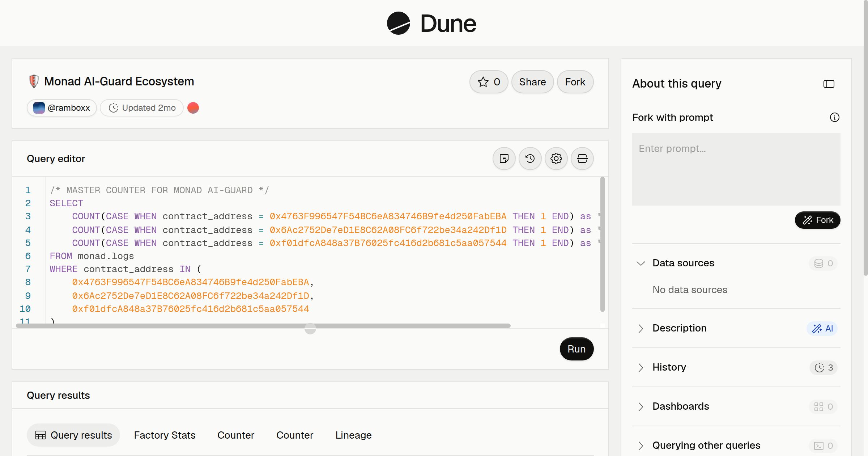The image size is (868, 456).
Task: Expand the Querying other queries section
Action: (641, 446)
